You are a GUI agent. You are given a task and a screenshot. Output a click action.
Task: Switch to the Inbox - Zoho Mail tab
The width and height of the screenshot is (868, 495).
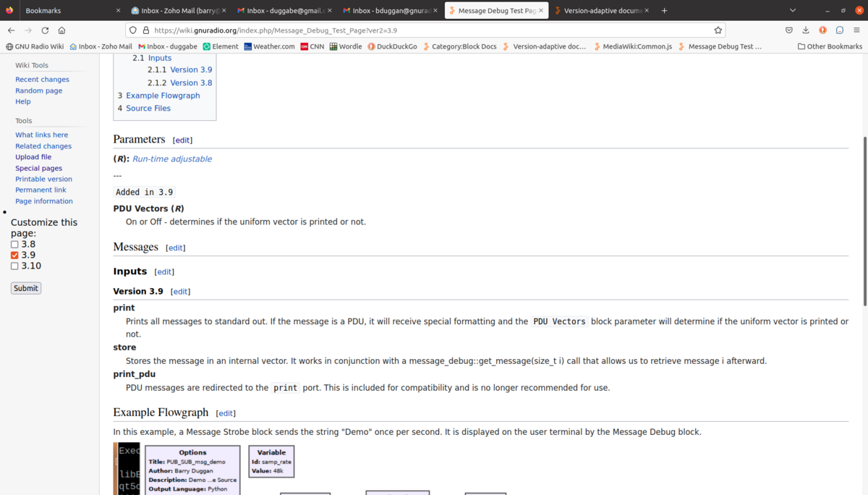180,10
